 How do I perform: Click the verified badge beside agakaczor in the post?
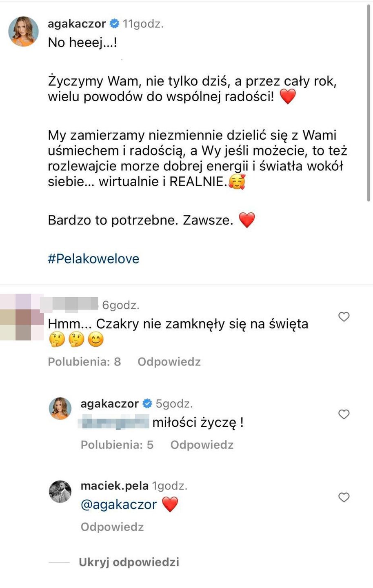pos(115,24)
